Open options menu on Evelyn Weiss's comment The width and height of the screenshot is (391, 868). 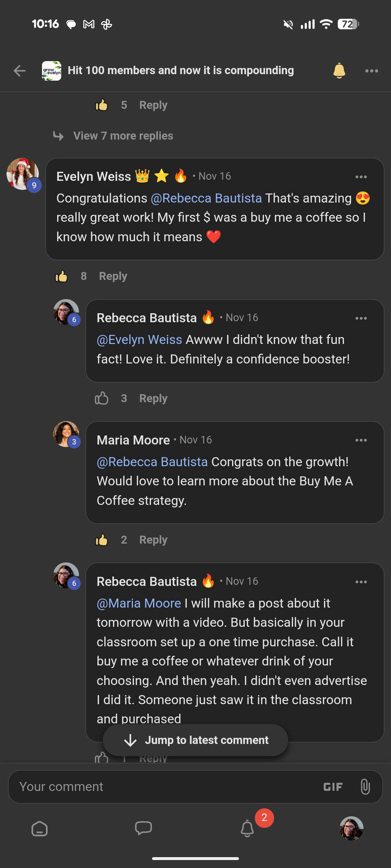(x=361, y=177)
